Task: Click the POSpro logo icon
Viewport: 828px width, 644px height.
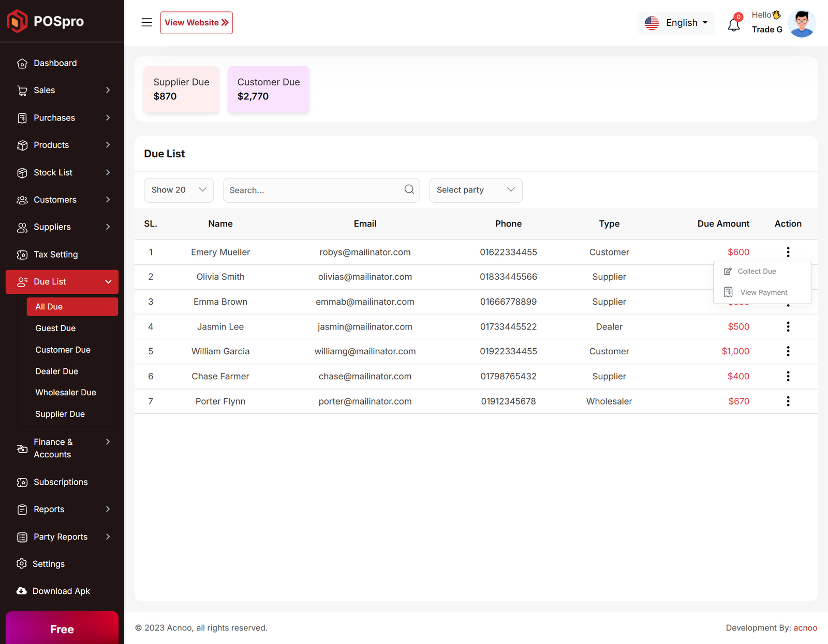Action: tap(17, 21)
